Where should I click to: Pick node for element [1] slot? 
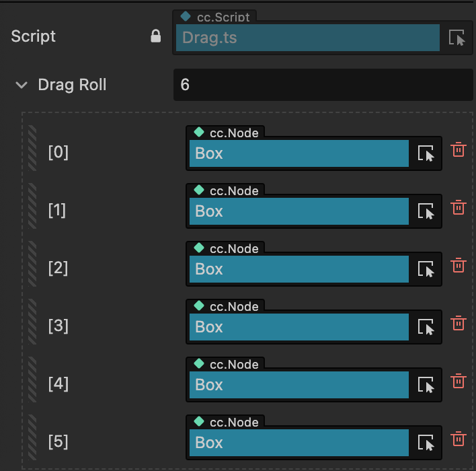click(x=426, y=211)
